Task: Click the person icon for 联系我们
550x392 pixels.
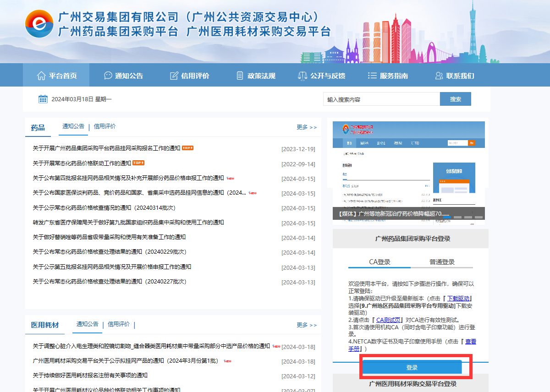Action: coord(439,76)
